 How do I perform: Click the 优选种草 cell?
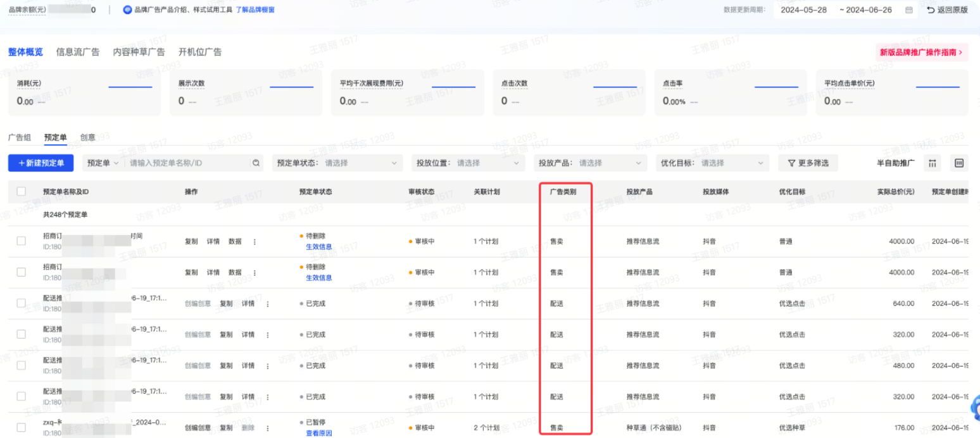(792, 428)
